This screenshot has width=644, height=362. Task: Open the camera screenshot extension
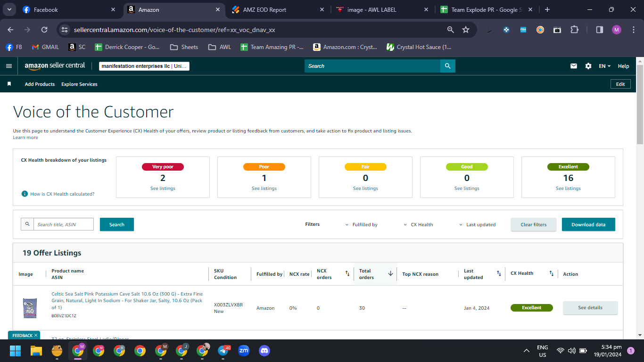[557, 30]
